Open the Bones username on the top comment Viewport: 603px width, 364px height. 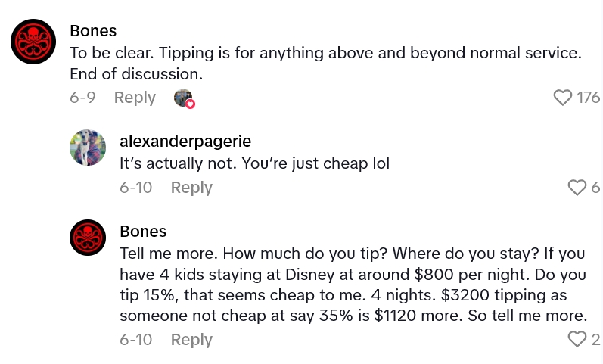(92, 31)
